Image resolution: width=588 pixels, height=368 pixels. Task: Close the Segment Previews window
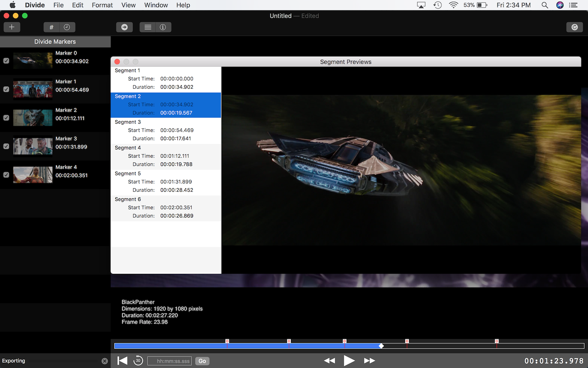[x=117, y=62]
